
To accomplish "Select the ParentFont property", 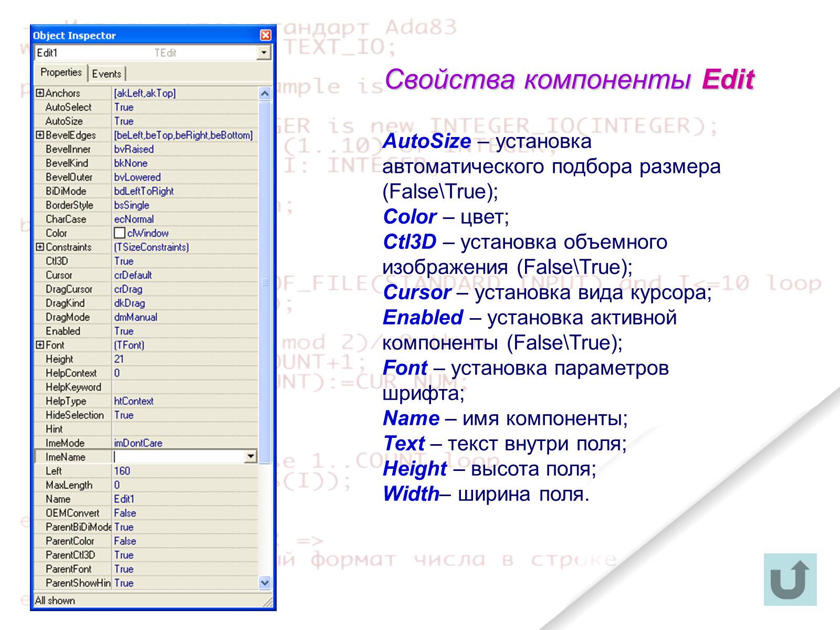I will 68,569.
